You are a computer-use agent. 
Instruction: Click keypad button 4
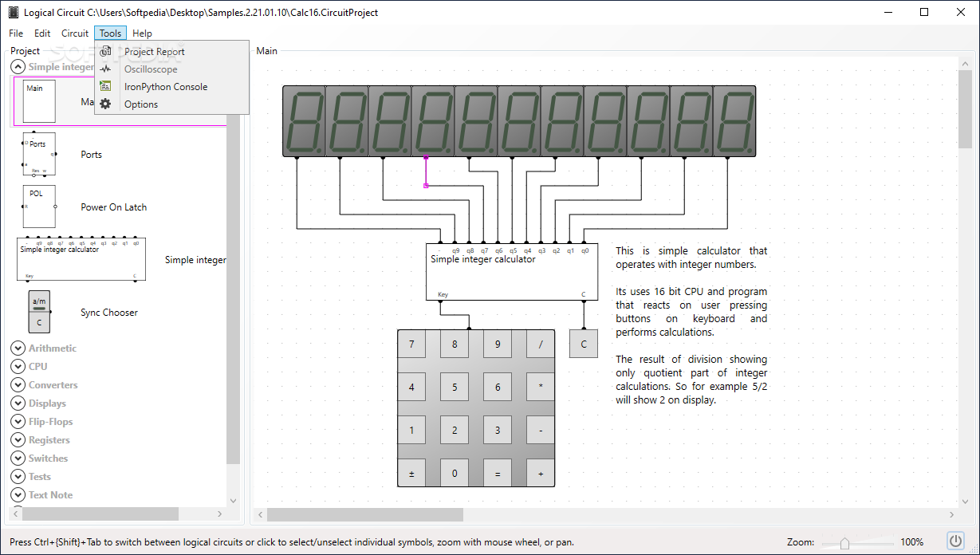tap(411, 388)
